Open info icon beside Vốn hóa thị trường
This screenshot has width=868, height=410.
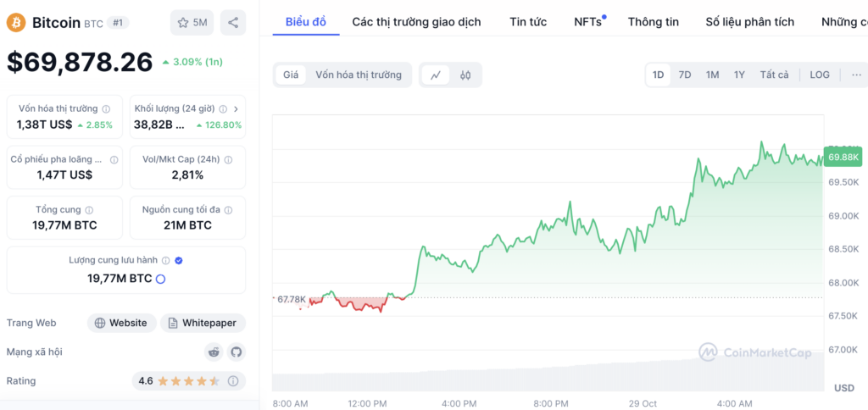tap(106, 109)
